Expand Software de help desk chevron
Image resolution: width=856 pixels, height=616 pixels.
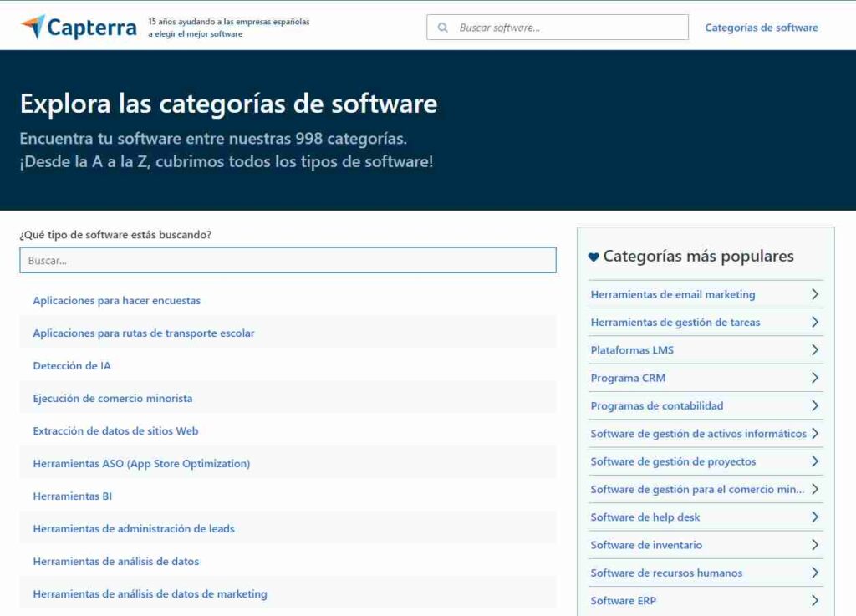pyautogui.click(x=814, y=517)
